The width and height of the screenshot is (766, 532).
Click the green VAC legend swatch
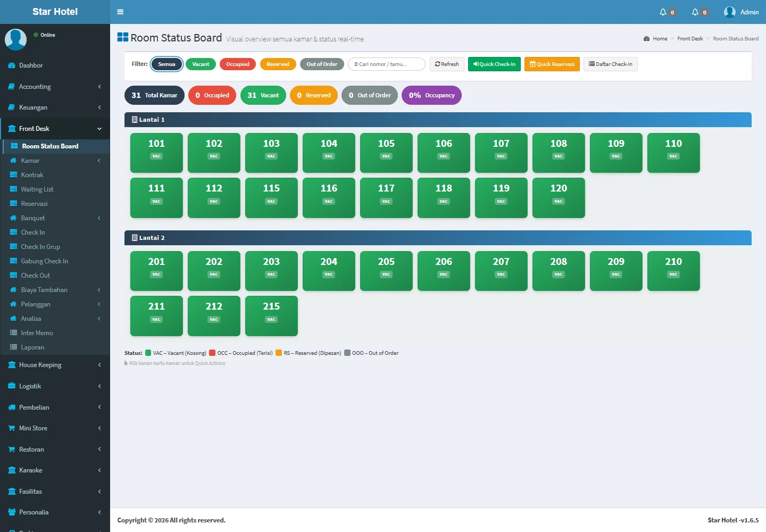coord(148,353)
